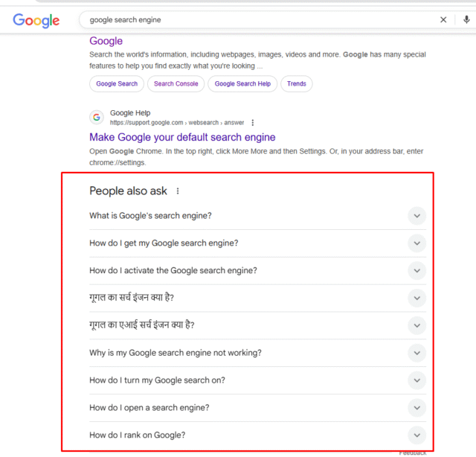Open the Google result title link
Viewport: 476px width, 457px height.
click(x=106, y=41)
